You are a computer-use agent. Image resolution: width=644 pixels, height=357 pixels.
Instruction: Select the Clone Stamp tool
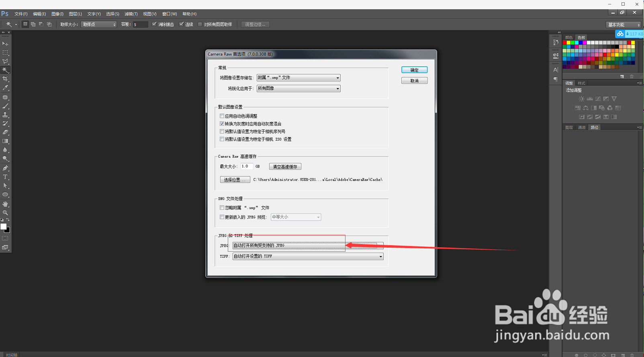pyautogui.click(x=5, y=115)
